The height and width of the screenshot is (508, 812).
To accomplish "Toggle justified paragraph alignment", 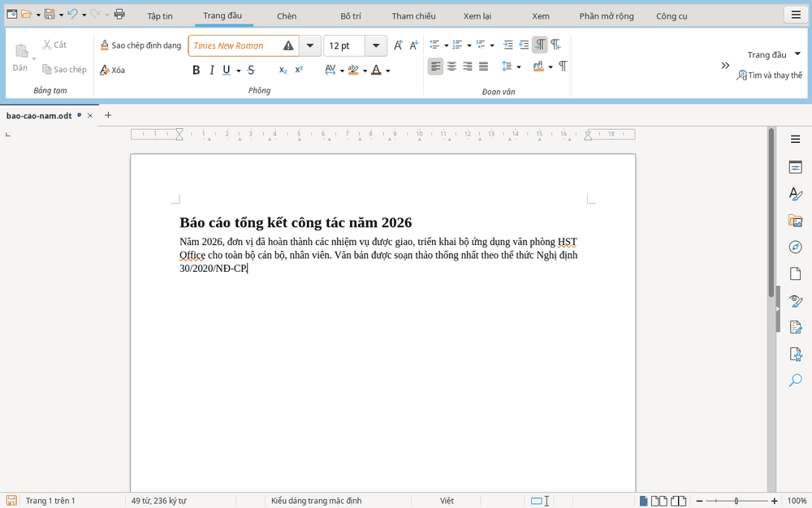I will click(484, 67).
